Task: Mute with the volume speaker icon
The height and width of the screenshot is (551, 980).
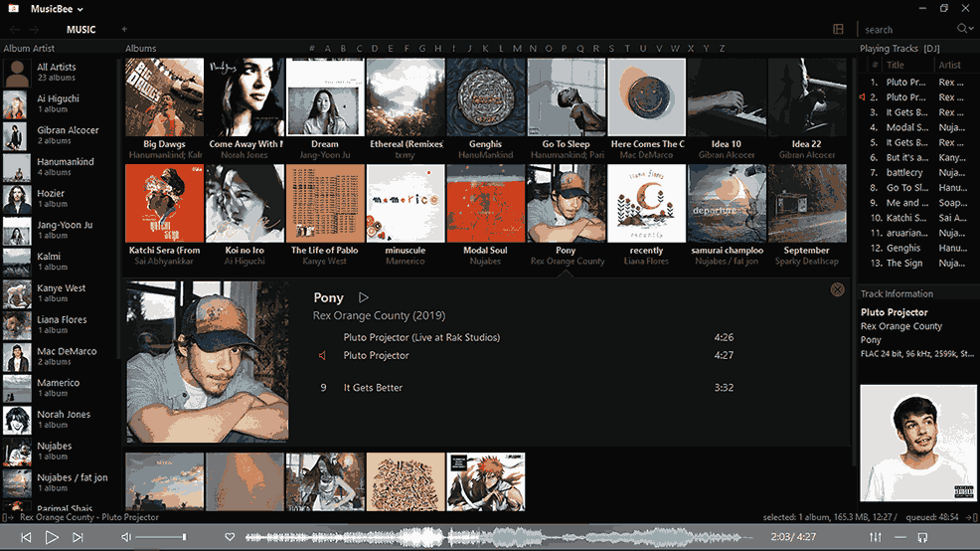Action: click(x=126, y=537)
